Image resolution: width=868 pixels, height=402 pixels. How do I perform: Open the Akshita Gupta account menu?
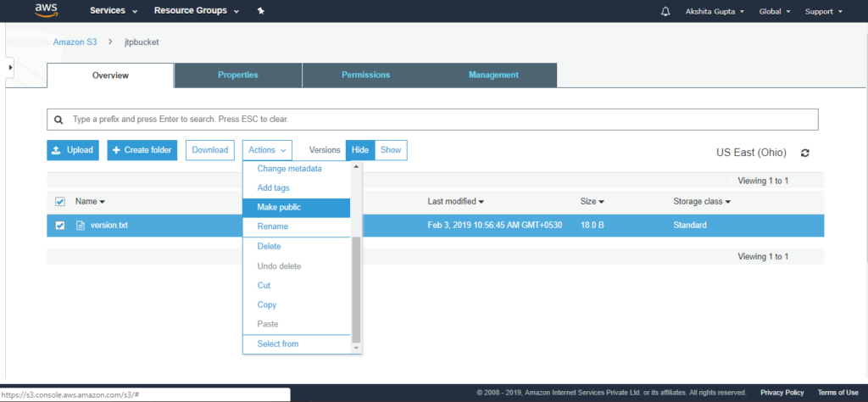coord(715,11)
